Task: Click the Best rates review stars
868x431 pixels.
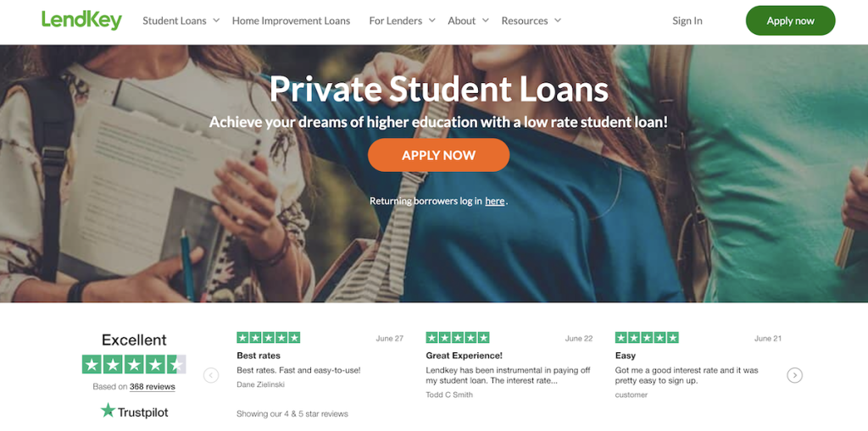Action: pos(268,337)
